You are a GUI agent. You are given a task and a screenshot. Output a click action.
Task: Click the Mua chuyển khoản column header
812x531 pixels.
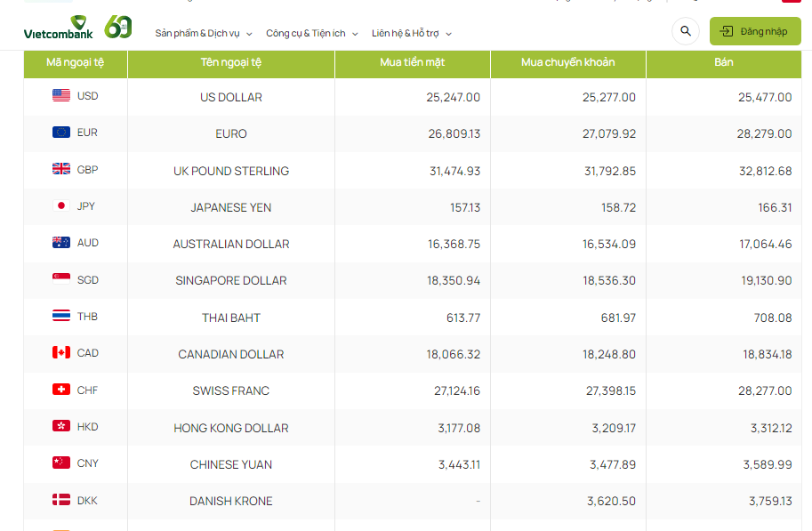[568, 63]
